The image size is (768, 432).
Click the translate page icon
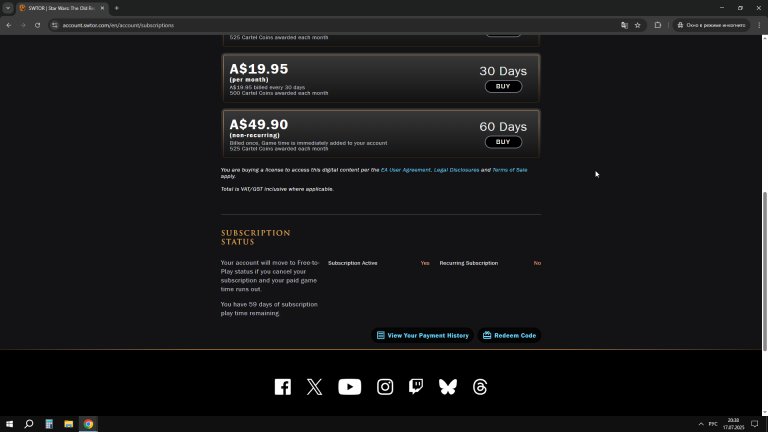point(624,25)
